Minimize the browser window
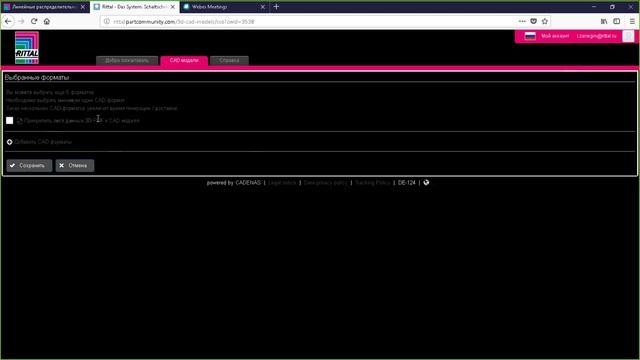This screenshot has height=360, width=640. click(x=594, y=7)
